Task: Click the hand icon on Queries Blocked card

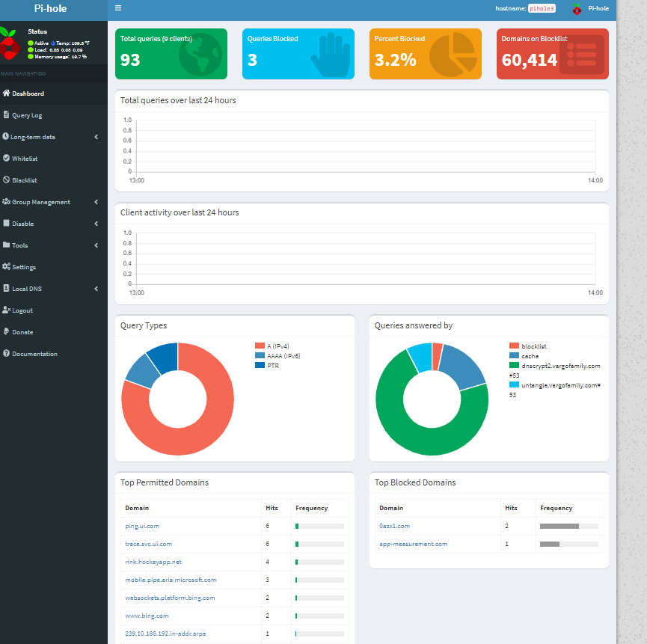Action: tap(331, 55)
